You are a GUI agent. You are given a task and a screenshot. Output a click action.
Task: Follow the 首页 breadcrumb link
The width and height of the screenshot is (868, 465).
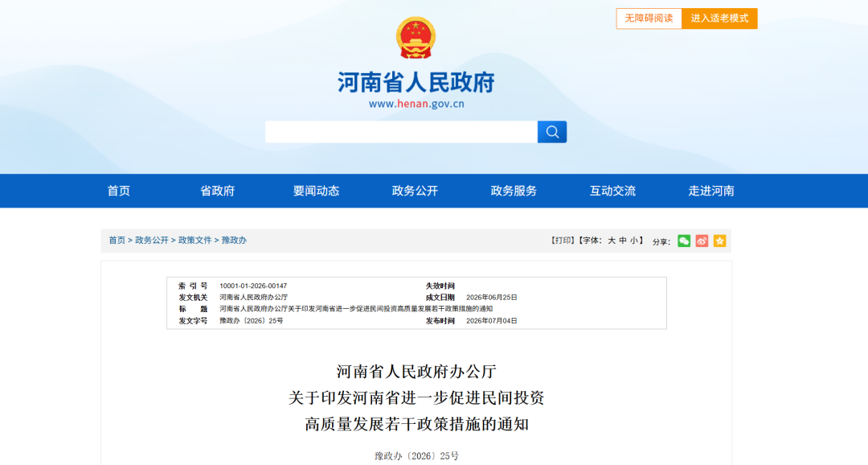(117, 240)
